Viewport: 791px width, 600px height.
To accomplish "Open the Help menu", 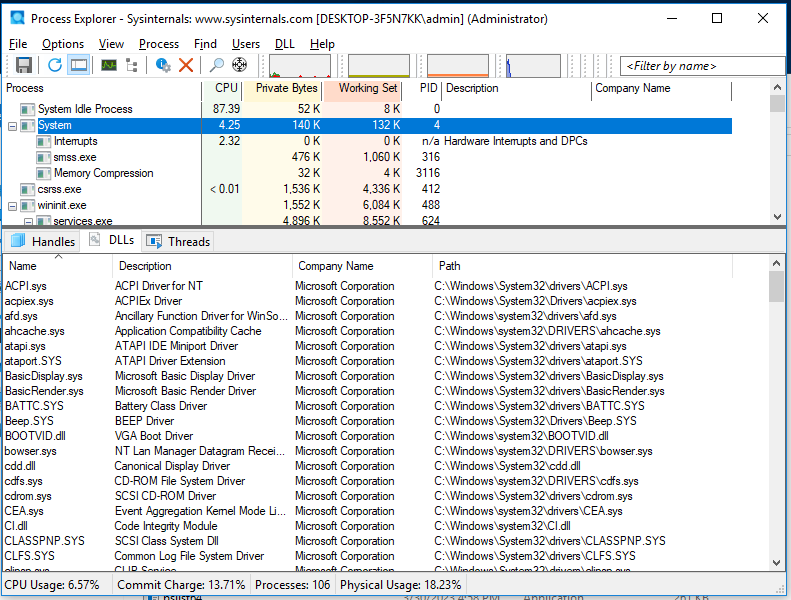I will [x=322, y=44].
